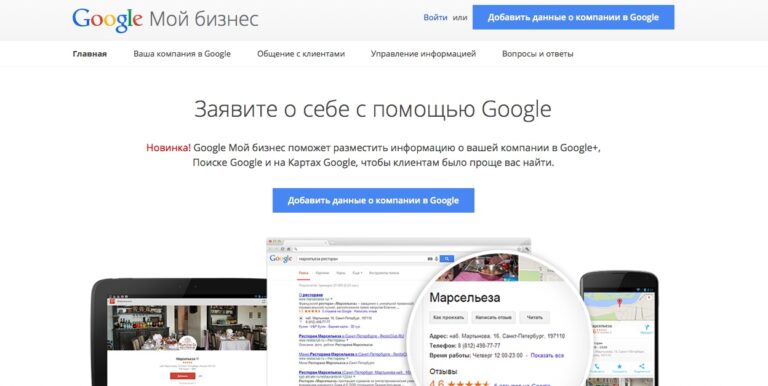Open the Показать все hours link
The image size is (768, 386).
tap(547, 355)
